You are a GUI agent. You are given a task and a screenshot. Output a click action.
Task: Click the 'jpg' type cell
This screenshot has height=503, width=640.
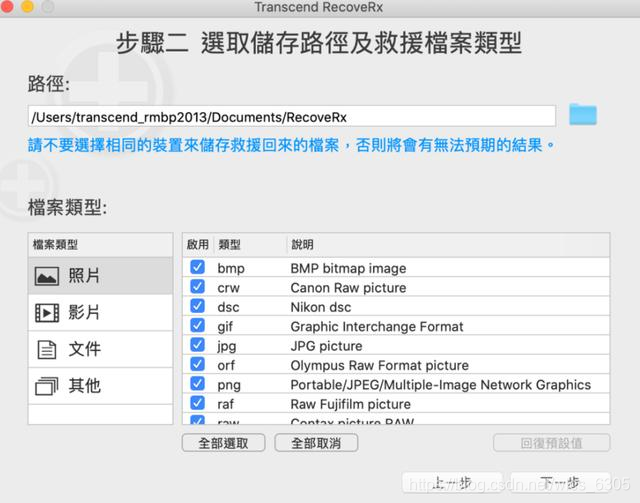227,347
